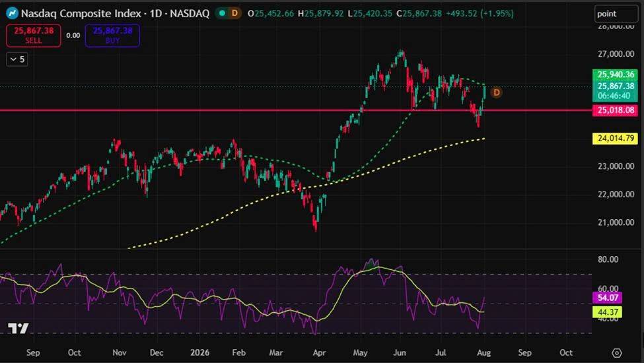
Task: Expand the indicators legend showing 5
Action: click(x=17, y=59)
